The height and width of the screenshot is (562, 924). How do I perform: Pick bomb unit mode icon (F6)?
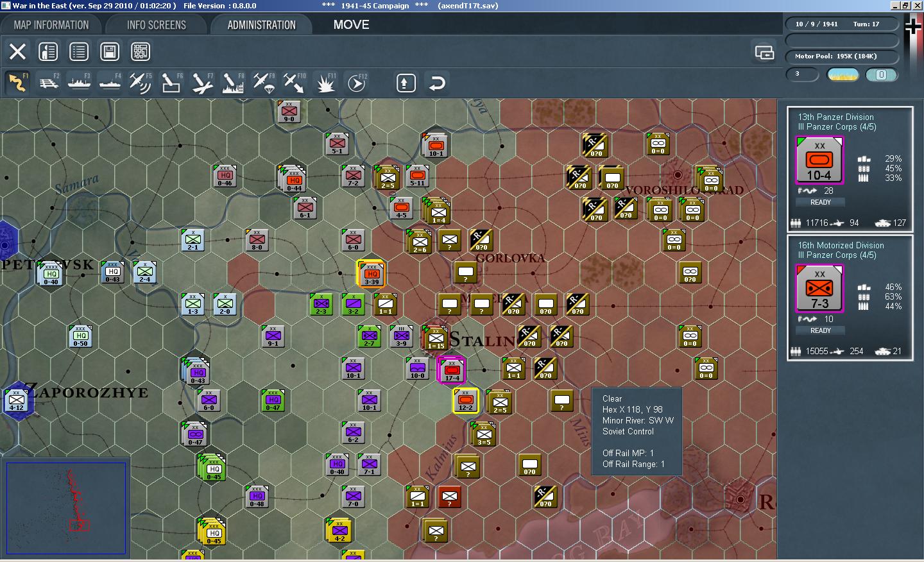tap(171, 83)
